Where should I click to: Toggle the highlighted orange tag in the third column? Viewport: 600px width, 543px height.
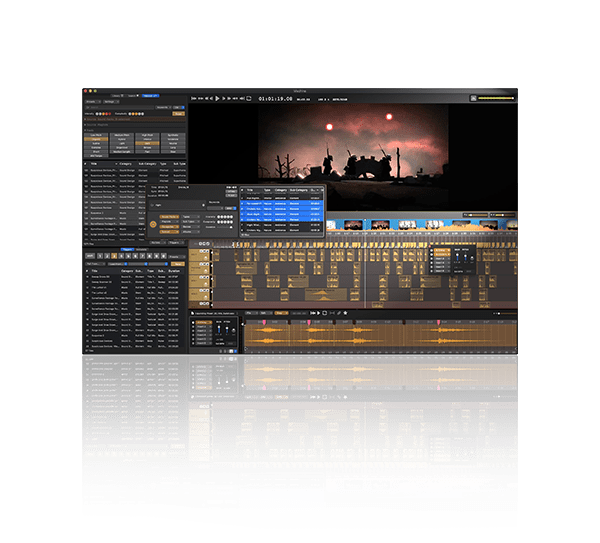pyautogui.click(x=149, y=142)
